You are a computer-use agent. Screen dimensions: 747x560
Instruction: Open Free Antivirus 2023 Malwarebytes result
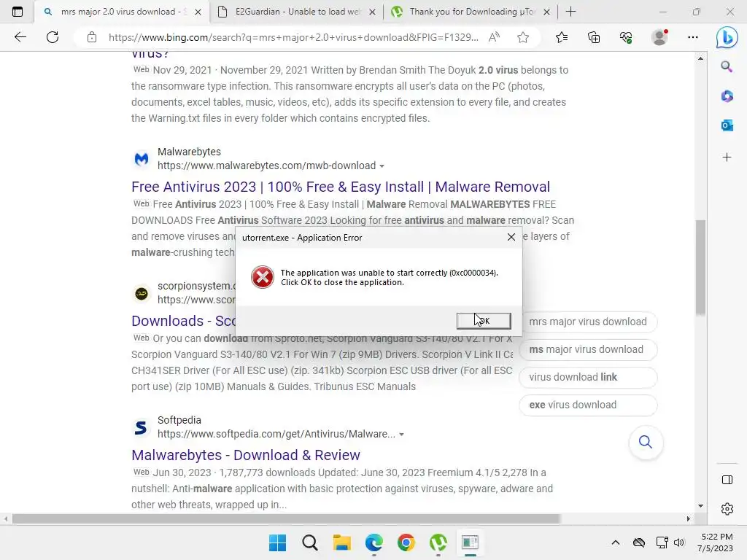341,187
